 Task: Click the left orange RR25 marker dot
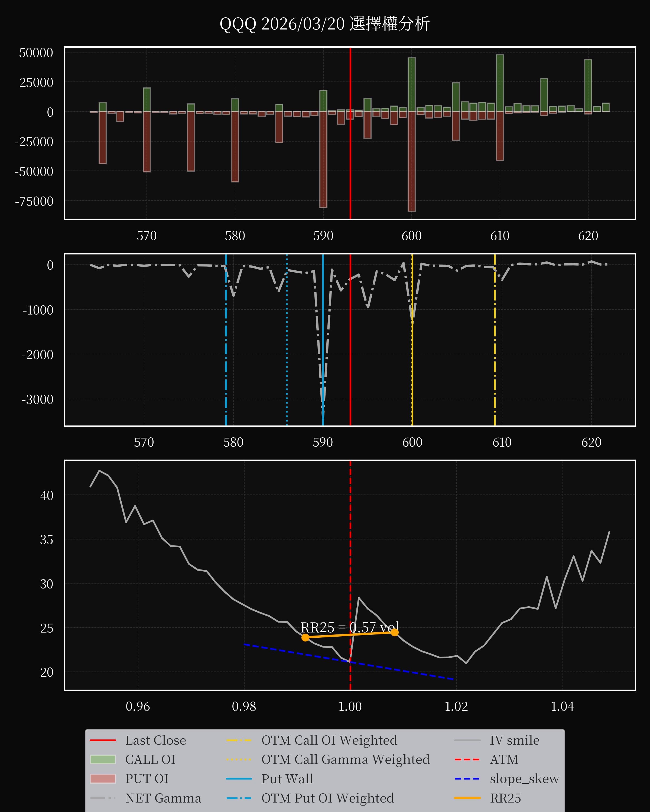(x=305, y=637)
